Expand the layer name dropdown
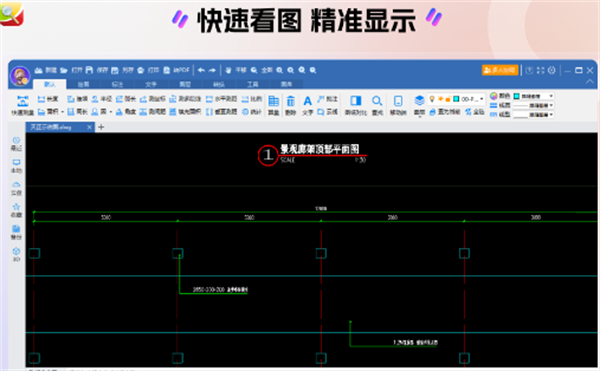This screenshot has width=600, height=371. coord(481,99)
